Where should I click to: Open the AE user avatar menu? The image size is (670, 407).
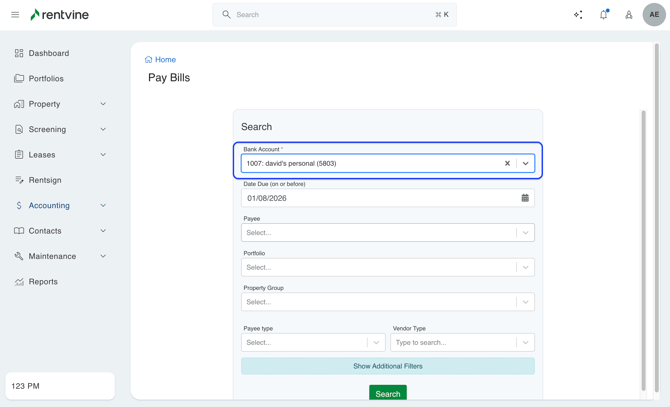click(654, 15)
